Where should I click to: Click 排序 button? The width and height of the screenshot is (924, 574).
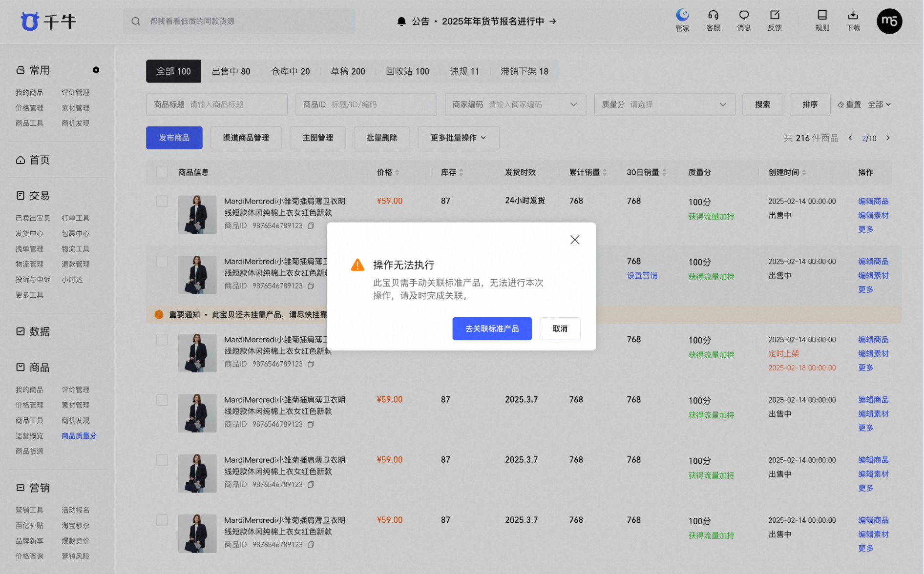tap(810, 104)
